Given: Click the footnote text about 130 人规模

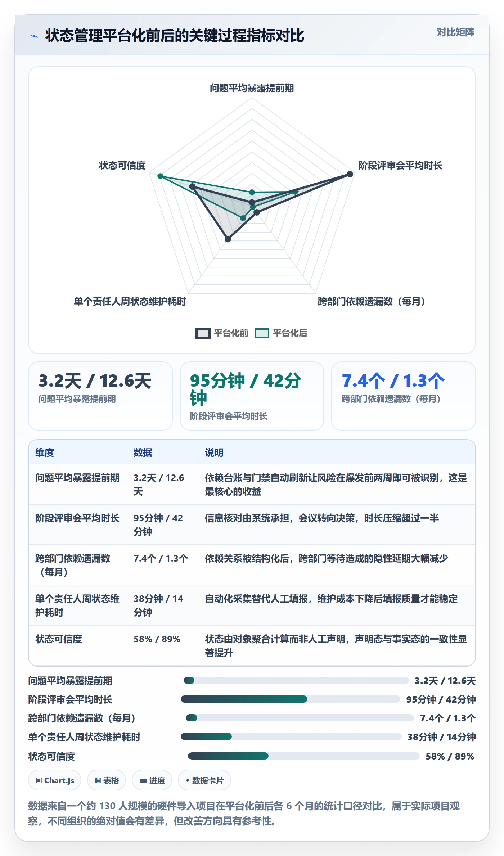Looking at the screenshot, I should point(244,814).
